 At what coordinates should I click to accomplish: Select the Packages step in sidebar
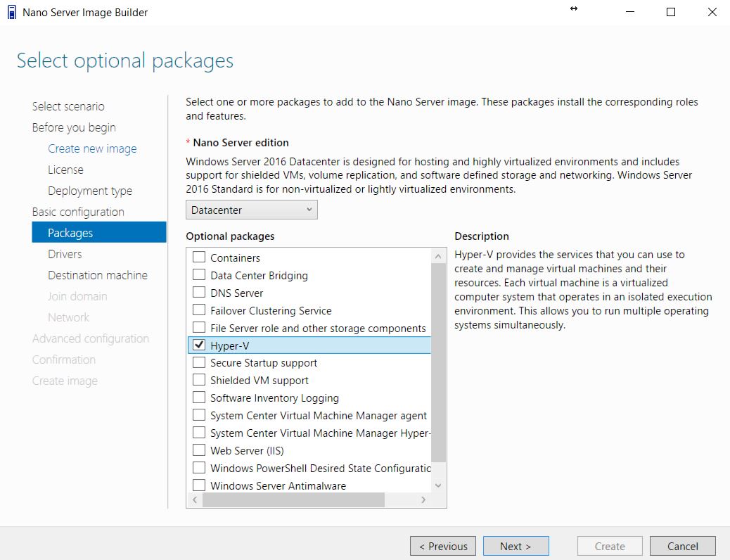(x=99, y=232)
